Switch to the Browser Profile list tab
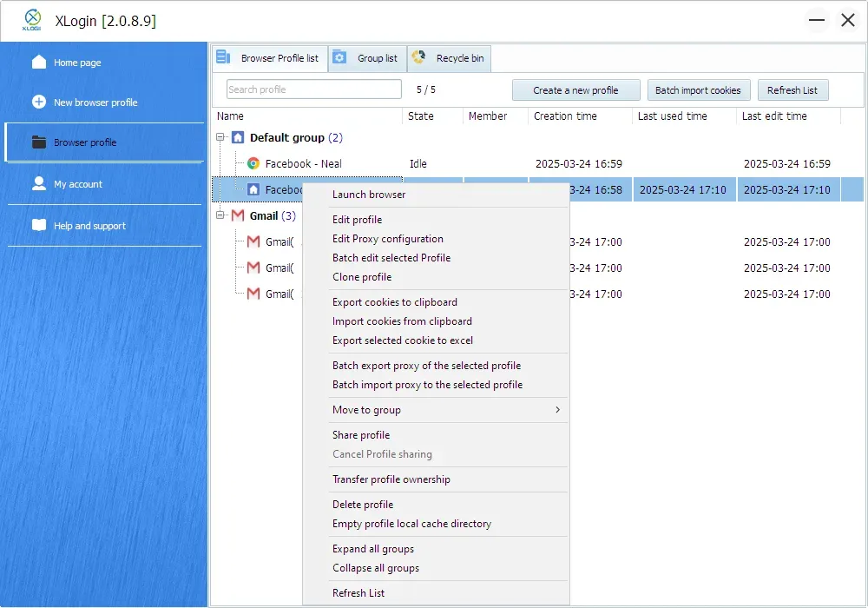This screenshot has width=868, height=608. 270,58
